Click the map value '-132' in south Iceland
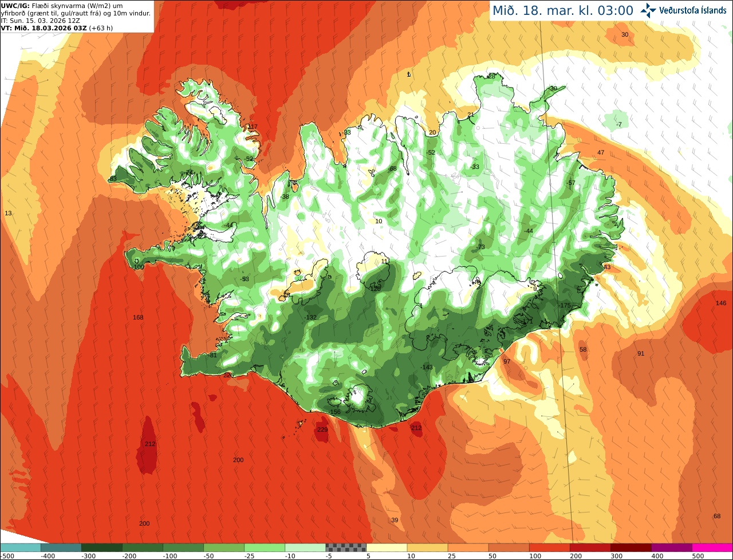Image resolution: width=733 pixels, height=560 pixels. point(310,317)
